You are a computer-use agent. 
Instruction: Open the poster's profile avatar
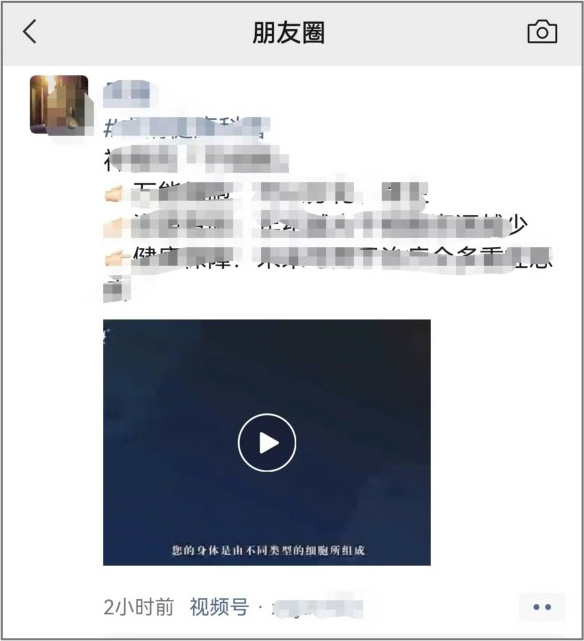coord(59,105)
